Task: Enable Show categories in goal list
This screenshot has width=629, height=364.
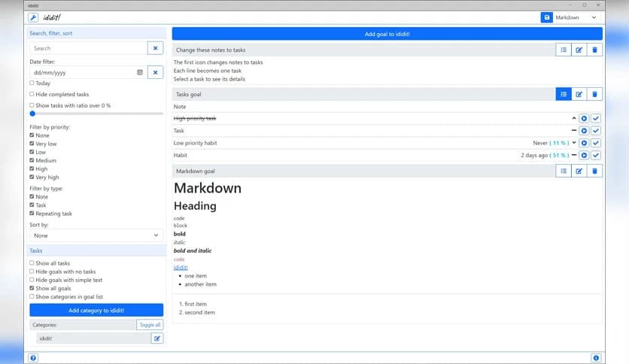Action: [32, 296]
